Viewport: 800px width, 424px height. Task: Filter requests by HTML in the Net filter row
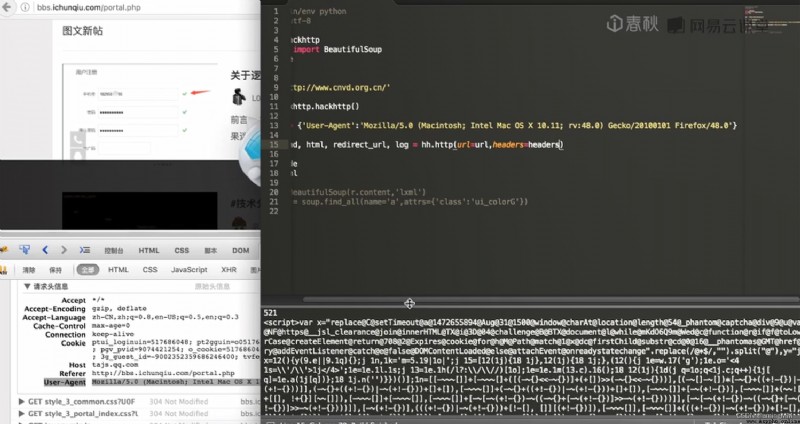pos(118,269)
